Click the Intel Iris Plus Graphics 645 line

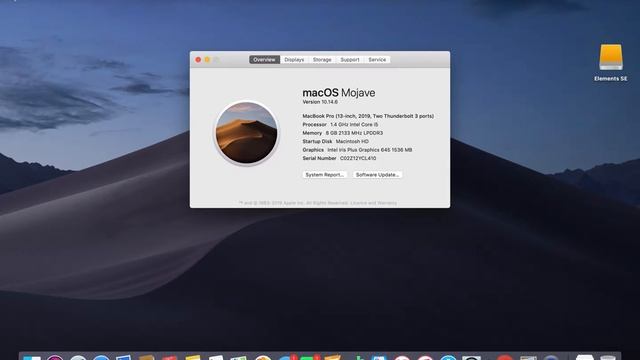coord(357,150)
